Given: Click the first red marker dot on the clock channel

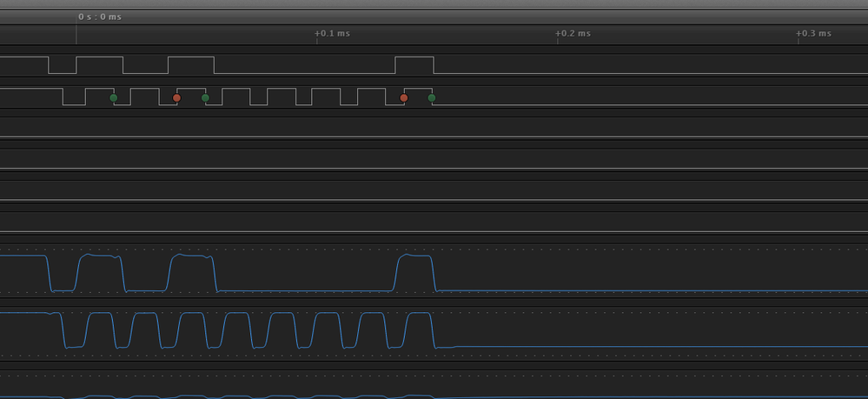Looking at the screenshot, I should 176,98.
